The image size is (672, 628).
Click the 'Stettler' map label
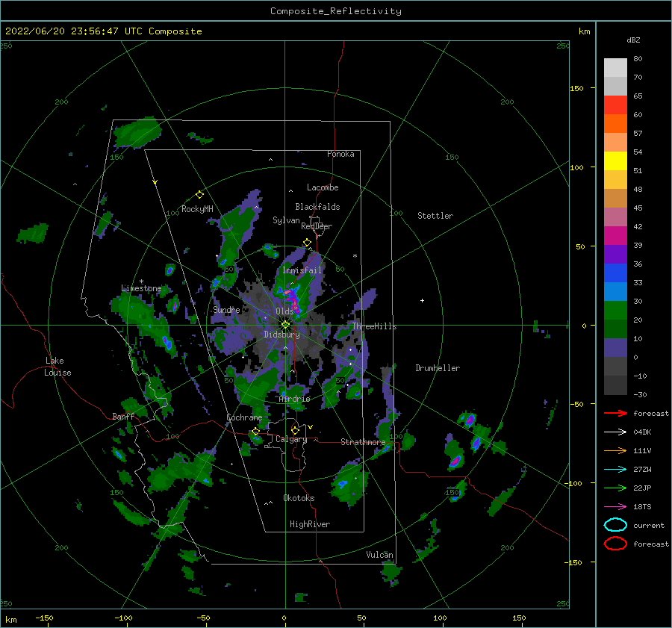point(435,216)
